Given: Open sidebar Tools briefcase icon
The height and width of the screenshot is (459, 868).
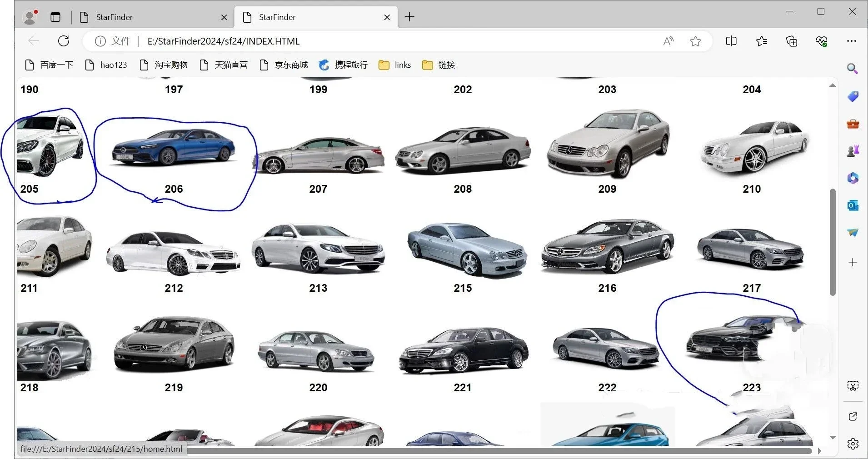Looking at the screenshot, I should coord(853,124).
